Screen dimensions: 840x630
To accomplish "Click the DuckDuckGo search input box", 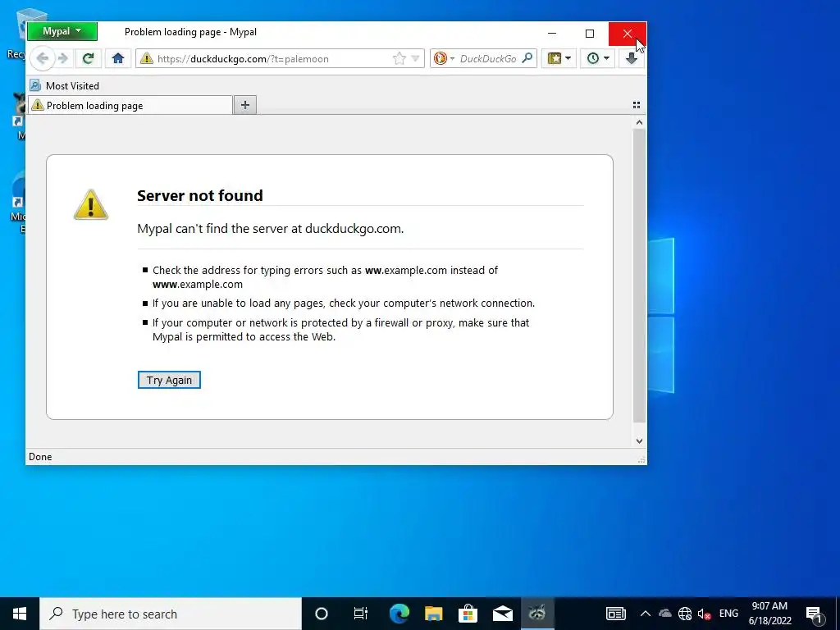I will click(x=488, y=59).
